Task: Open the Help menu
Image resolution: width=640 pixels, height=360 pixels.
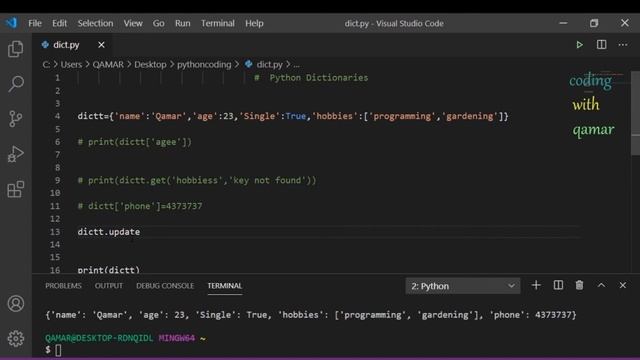Action: coord(254,23)
